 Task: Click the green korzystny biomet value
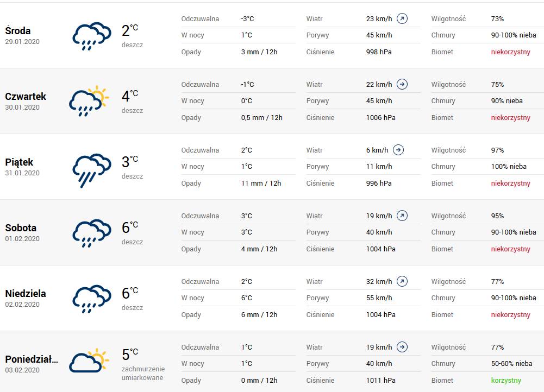point(506,380)
